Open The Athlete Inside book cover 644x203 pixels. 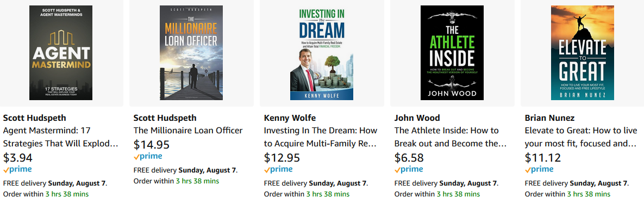click(452, 53)
